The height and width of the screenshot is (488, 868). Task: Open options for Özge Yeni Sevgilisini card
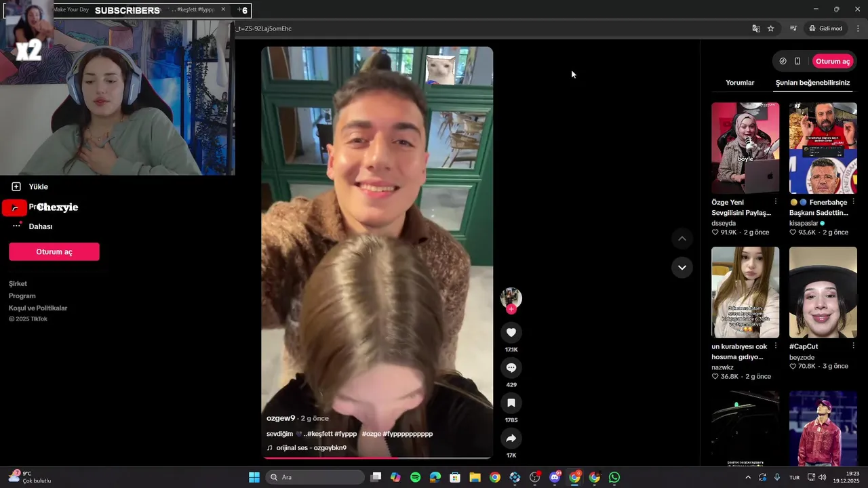(x=776, y=202)
